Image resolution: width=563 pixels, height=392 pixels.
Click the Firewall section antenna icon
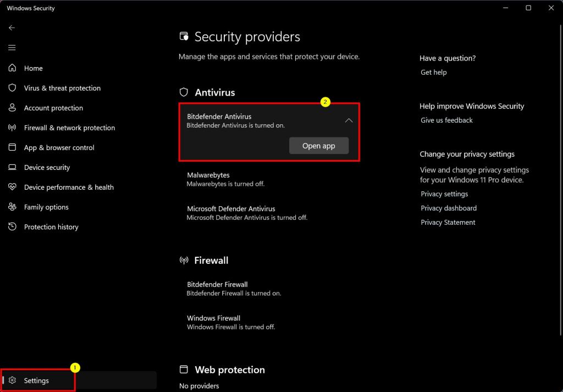point(184,260)
